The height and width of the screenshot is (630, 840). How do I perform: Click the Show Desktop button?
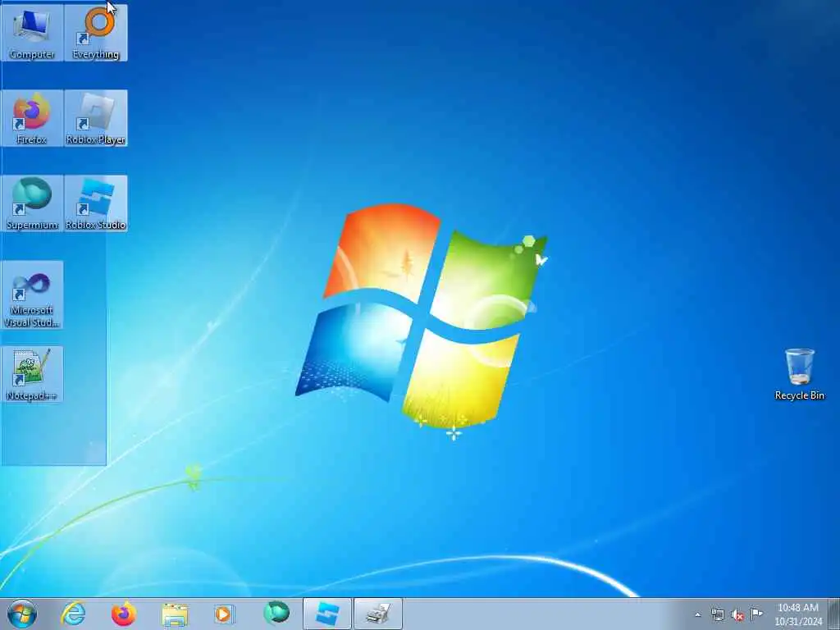tap(834, 614)
